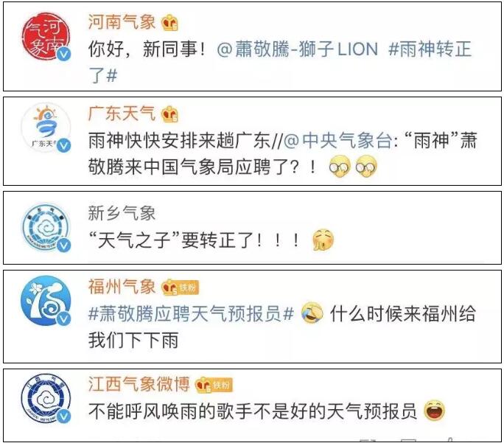Click the 铁粉 badge beside 江西气象微博
Screen dimensions: 504x443
pos(222,385)
